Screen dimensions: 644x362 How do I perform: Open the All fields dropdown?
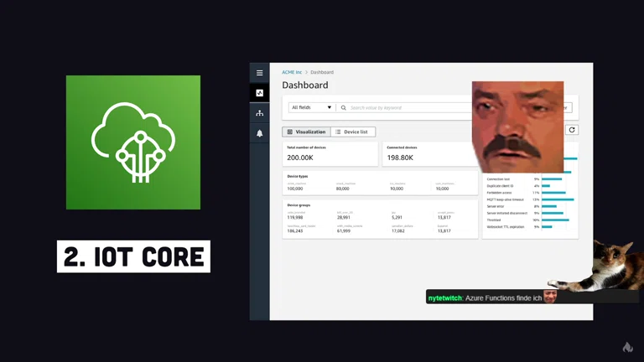pyautogui.click(x=311, y=107)
